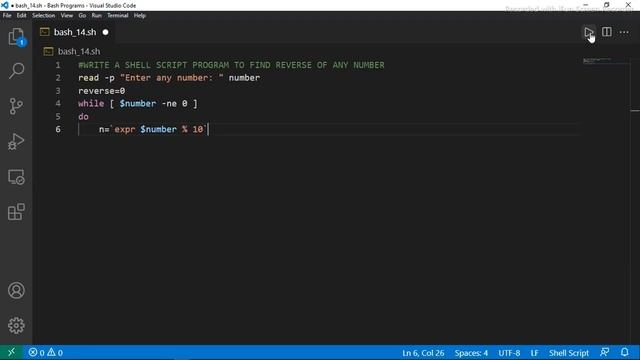Screen dimensions: 640x360
Task: Open the Terminal menu
Action: pyautogui.click(x=118, y=16)
